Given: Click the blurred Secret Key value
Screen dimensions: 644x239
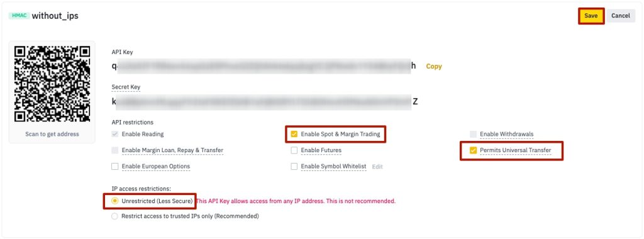Looking at the screenshot, I should [x=265, y=101].
